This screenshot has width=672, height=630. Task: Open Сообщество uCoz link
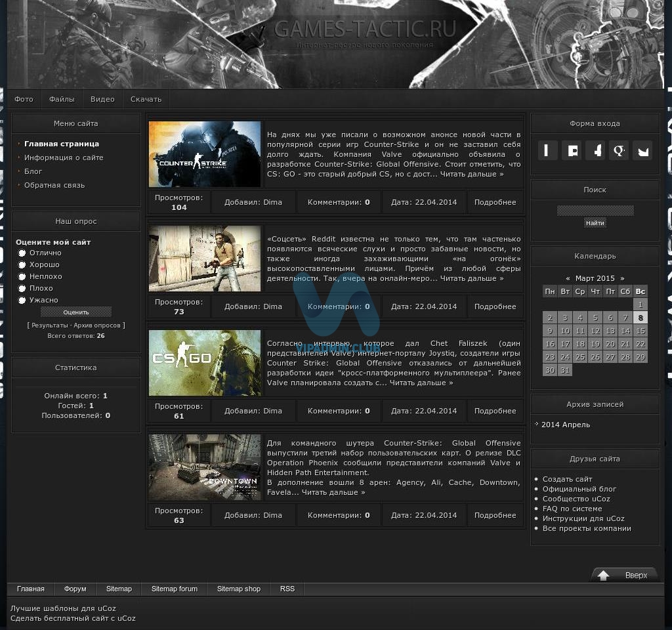(576, 499)
